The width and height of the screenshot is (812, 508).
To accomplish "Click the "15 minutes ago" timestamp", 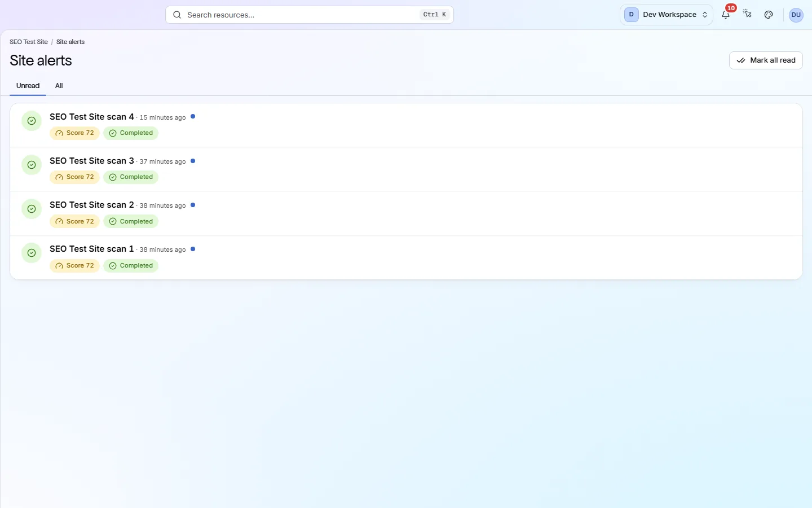I will point(162,117).
